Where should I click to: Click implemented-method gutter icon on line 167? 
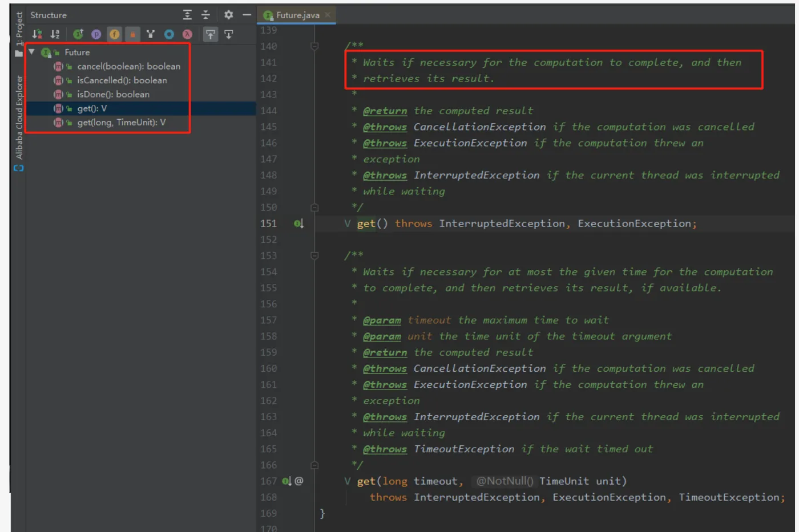pyautogui.click(x=286, y=481)
